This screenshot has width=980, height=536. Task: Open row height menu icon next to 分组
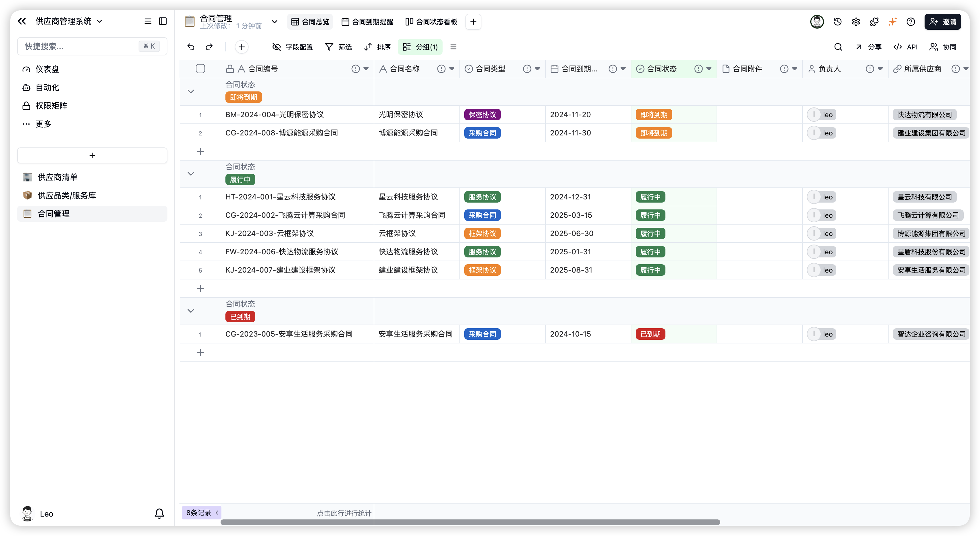[x=453, y=47]
